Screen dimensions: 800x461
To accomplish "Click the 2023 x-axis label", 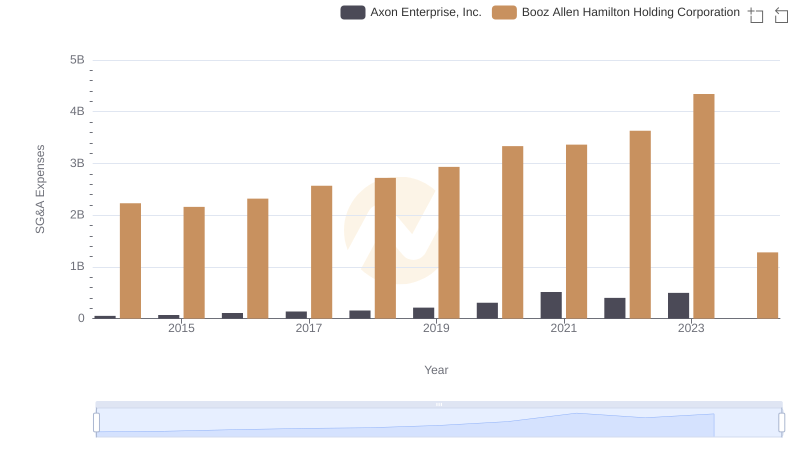I will (691, 328).
